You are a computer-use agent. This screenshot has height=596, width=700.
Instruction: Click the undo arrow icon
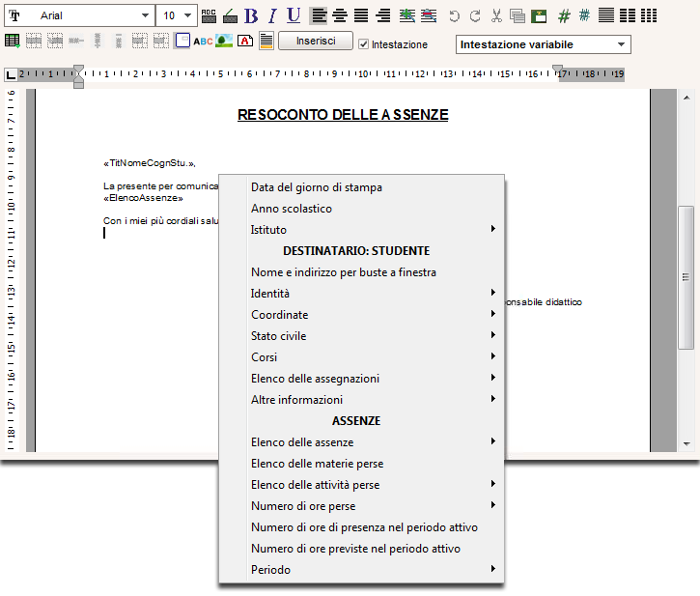click(454, 16)
